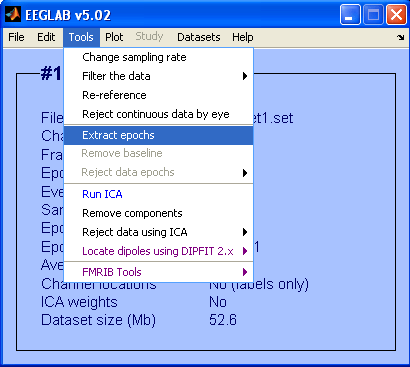Open the Plot menu
Image resolution: width=410 pixels, height=367 pixels.
click(x=114, y=37)
